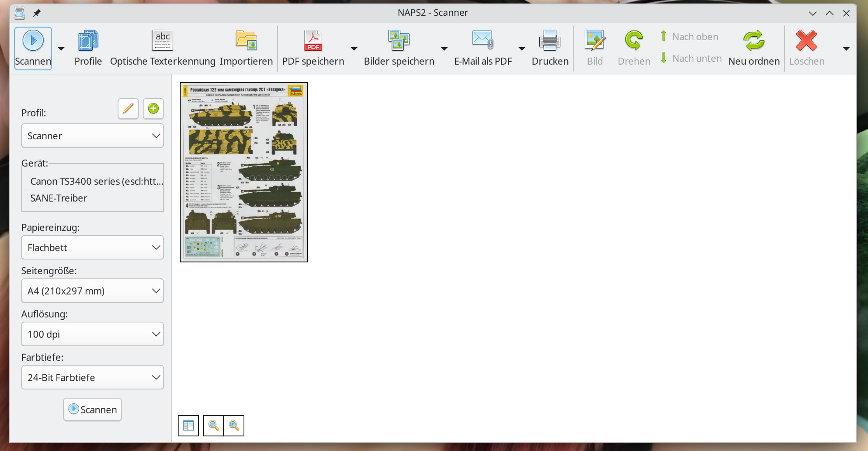Screen dimensions: 868x451
Task: Expand the PDF speichern dropdown arrow
Action: [x=354, y=48]
